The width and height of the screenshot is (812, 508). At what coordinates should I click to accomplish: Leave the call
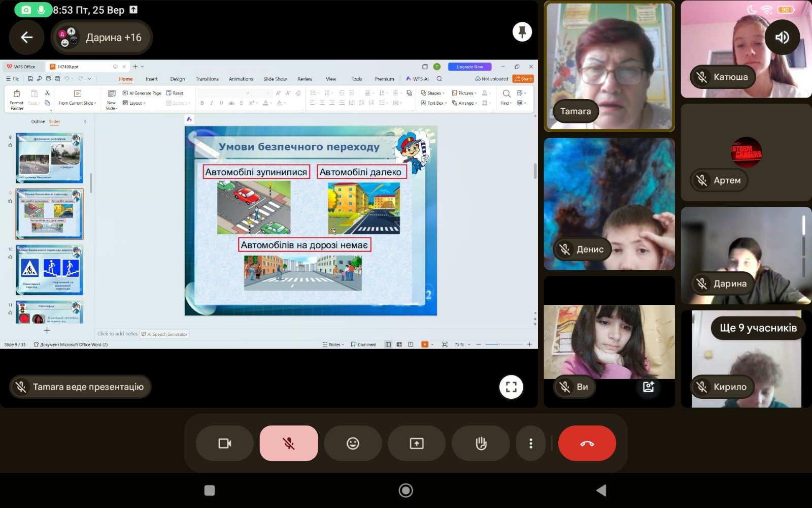pyautogui.click(x=587, y=443)
